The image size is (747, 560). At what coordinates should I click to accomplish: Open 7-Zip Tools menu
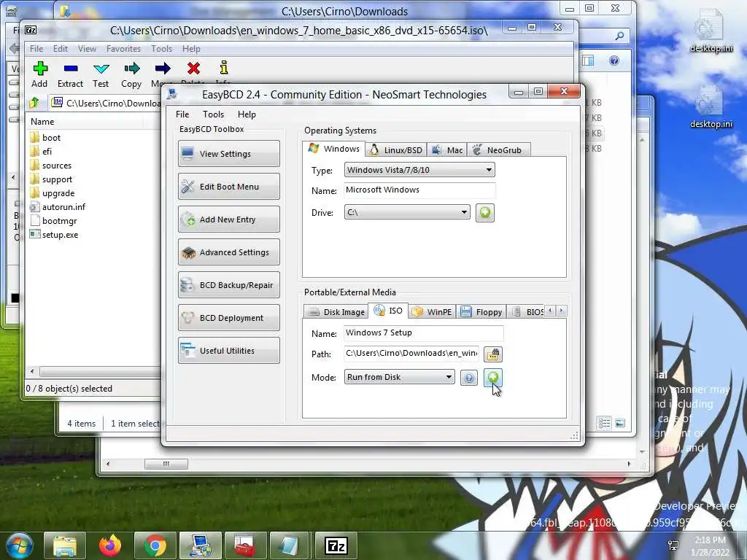pyautogui.click(x=161, y=49)
